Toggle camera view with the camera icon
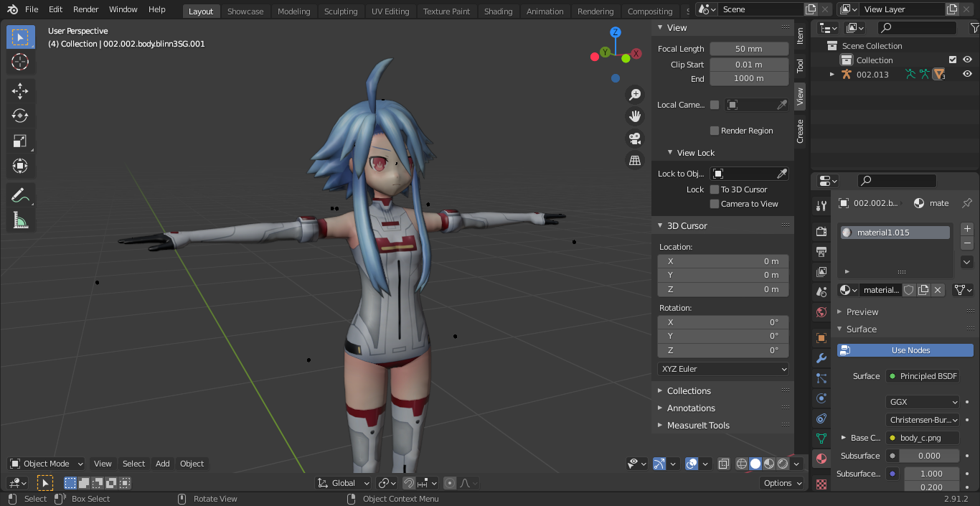Screen dimensions: 980x506 pyautogui.click(x=635, y=139)
